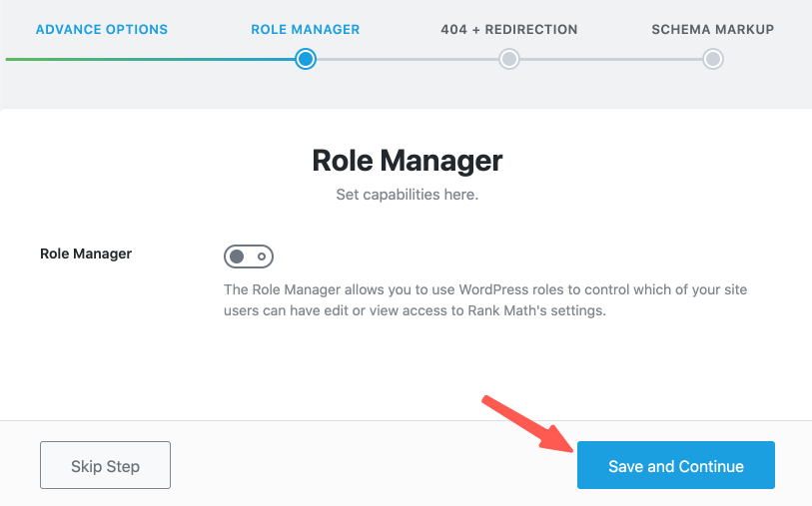Click the 404 + Redirection step circle
The height and width of the screenshot is (506, 812).
pos(509,60)
